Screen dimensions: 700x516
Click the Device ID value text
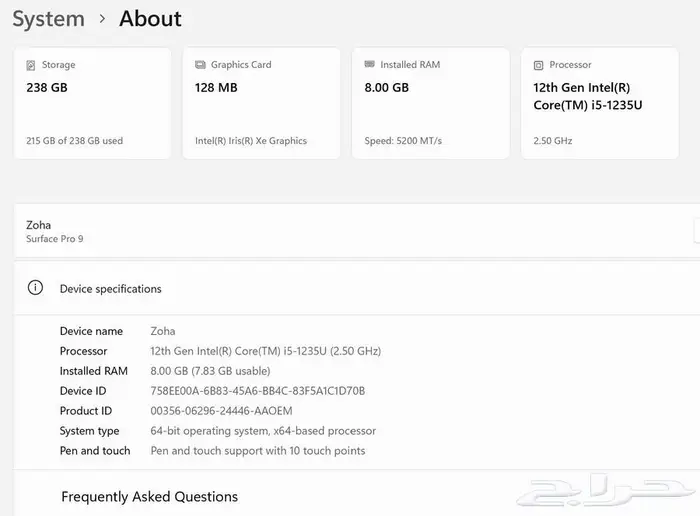(x=257, y=391)
